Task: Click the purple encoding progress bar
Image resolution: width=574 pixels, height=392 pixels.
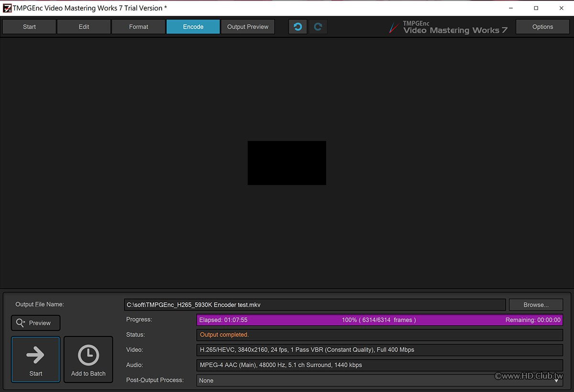Action: pyautogui.click(x=380, y=320)
